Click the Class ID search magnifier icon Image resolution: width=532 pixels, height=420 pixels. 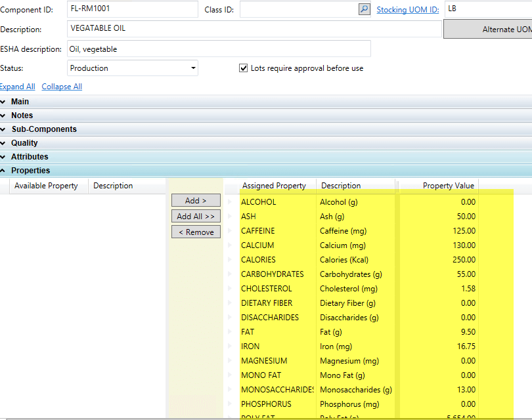click(364, 9)
